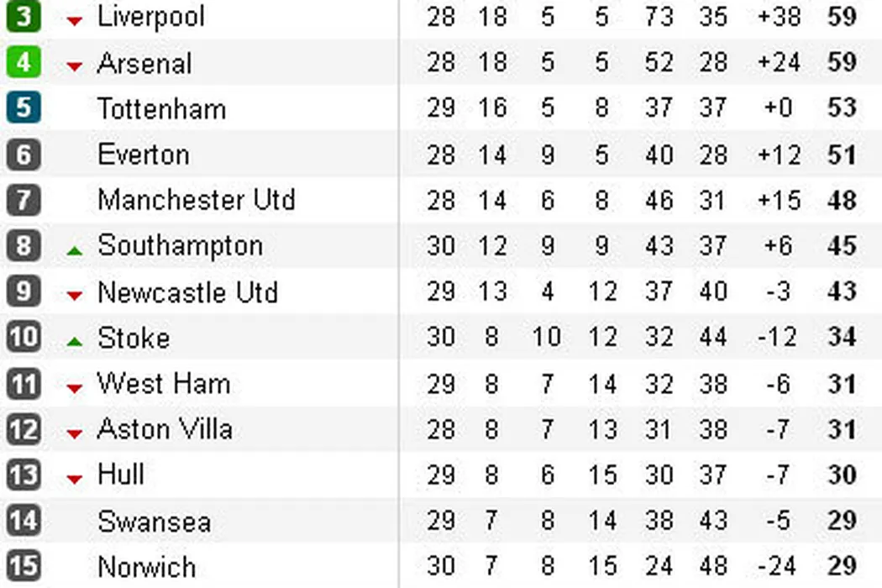The height and width of the screenshot is (588, 882).
Task: Click Liverpool's 59 points value
Action: (842, 17)
